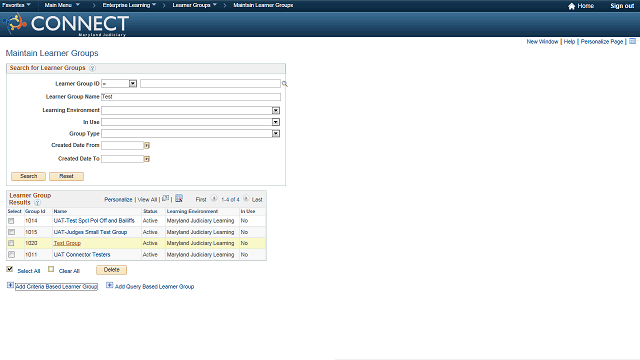Open UAT Connector Testers link
Image resolution: width=640 pixels, height=360 pixels.
tap(82, 255)
